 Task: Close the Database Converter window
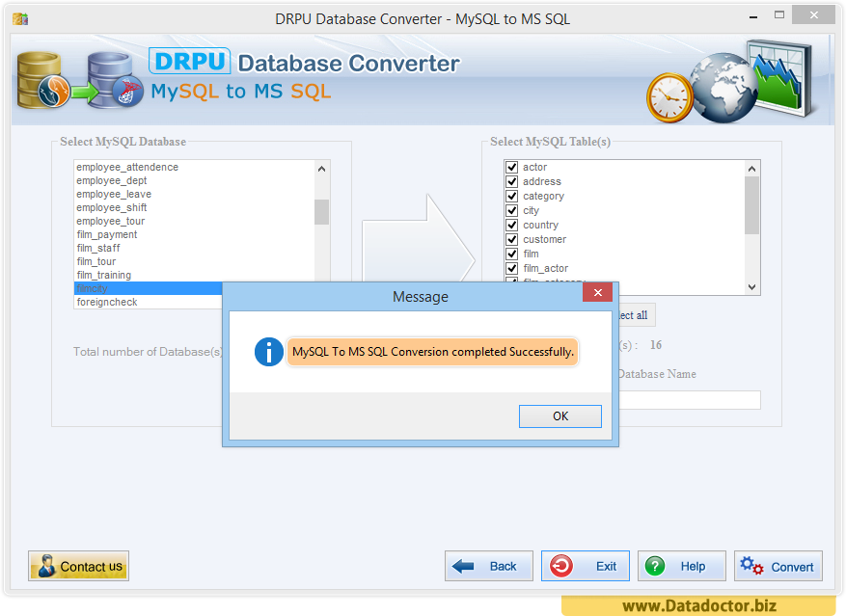pyautogui.click(x=813, y=15)
